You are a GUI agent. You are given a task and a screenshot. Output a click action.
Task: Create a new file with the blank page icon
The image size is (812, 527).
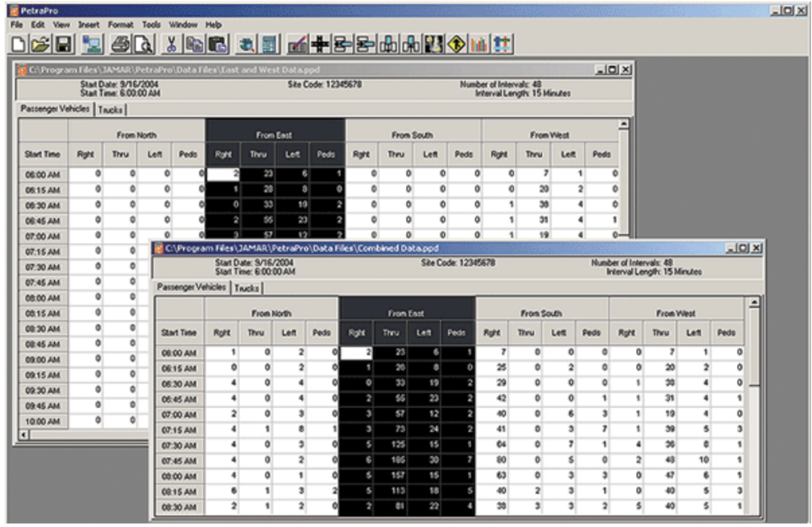click(18, 44)
